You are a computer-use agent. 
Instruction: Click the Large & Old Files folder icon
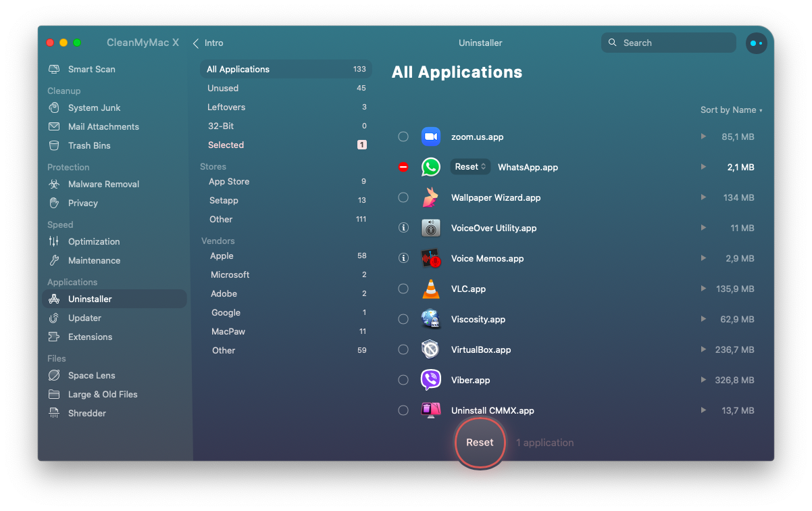[x=54, y=394]
